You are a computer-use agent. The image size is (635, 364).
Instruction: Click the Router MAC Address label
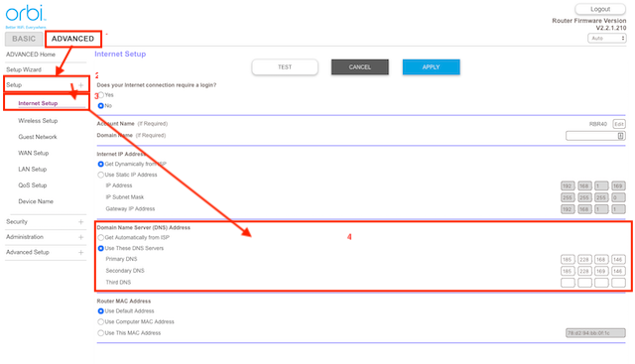[123, 302]
